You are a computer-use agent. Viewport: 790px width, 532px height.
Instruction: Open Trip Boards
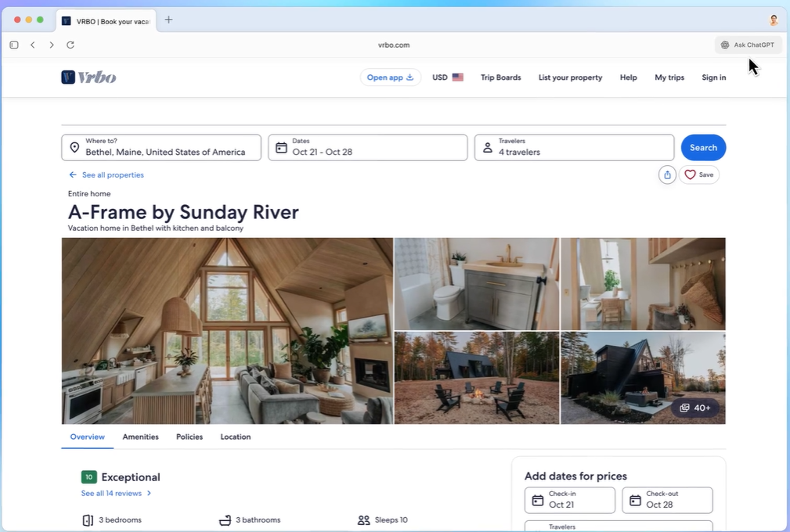pos(500,77)
